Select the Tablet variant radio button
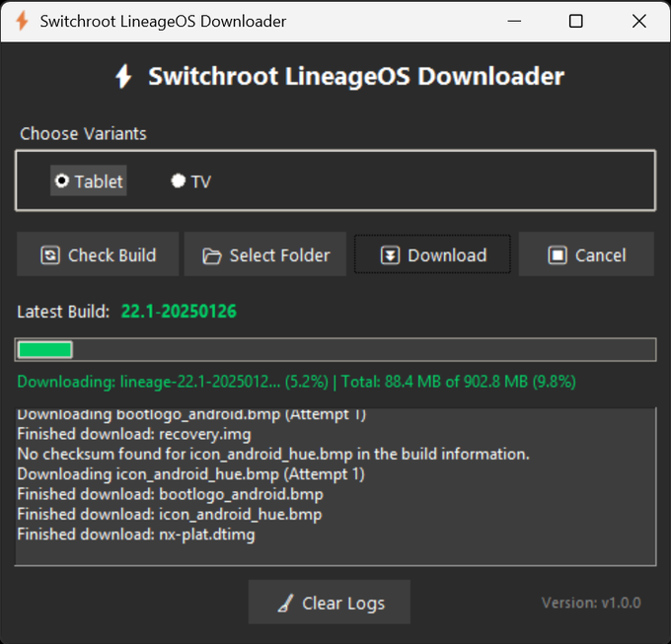Viewport: 671px width, 644px height. pos(63,180)
